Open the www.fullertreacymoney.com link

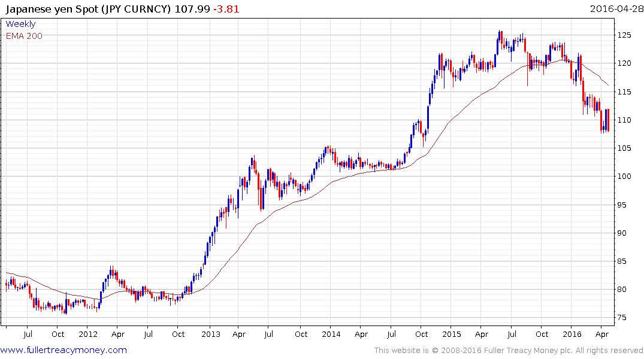pos(64,350)
